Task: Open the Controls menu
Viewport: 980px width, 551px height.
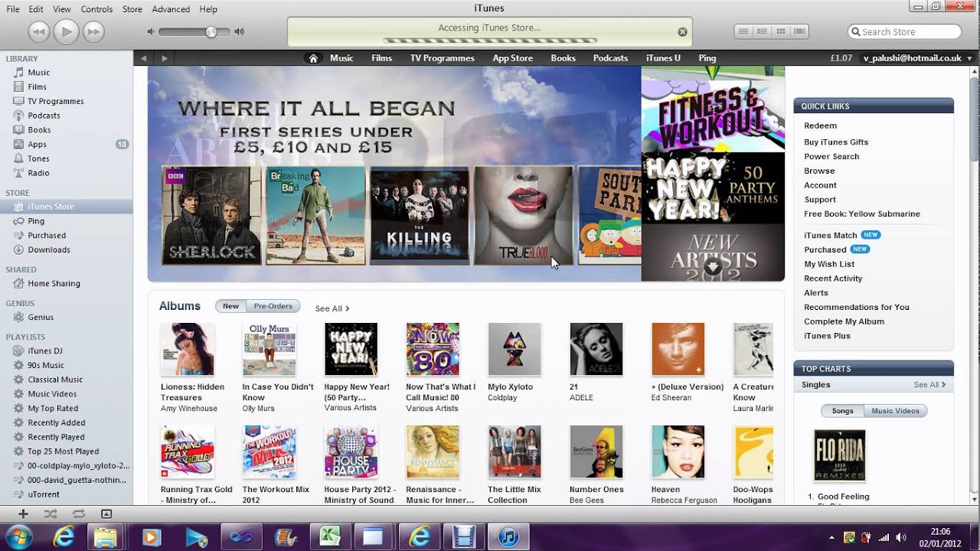Action: [96, 9]
